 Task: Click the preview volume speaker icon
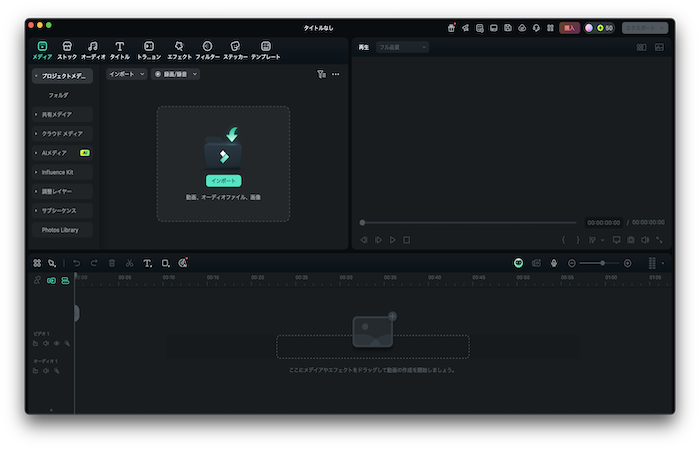(x=645, y=240)
